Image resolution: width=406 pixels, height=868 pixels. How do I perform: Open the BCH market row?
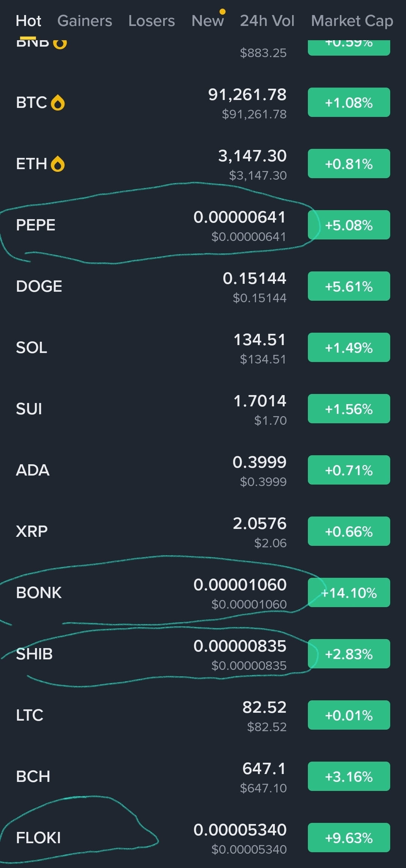coord(33,777)
